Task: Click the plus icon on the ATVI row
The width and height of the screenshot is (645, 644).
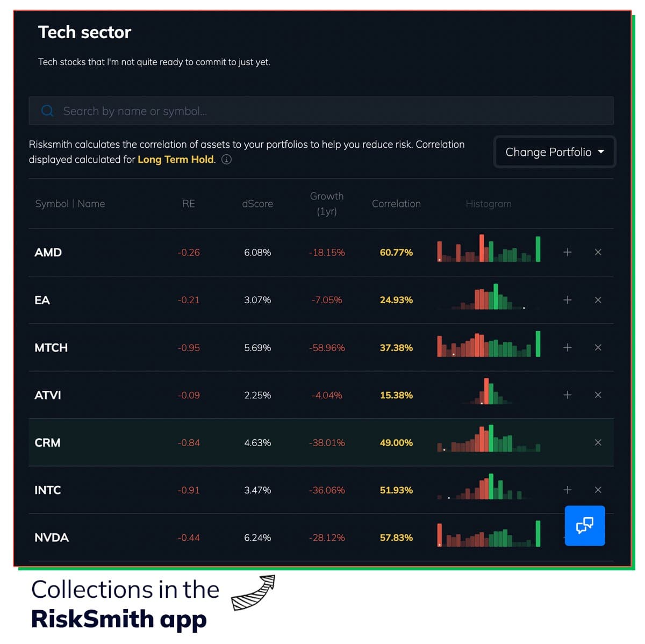Action: tap(567, 395)
